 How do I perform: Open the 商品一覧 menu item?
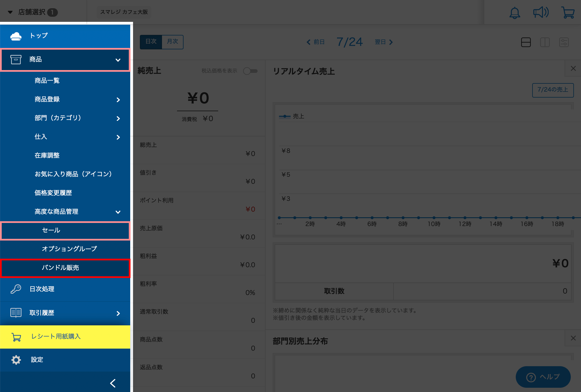[x=47, y=81]
